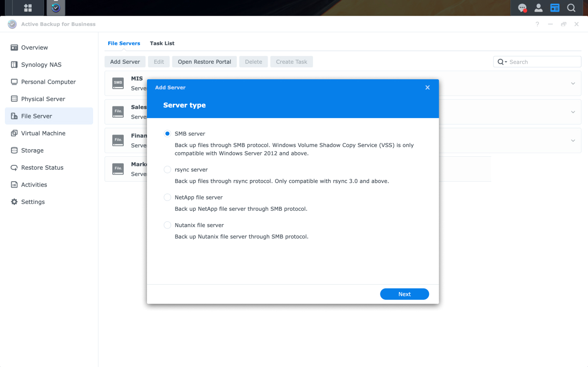This screenshot has height=367, width=588.
Task: Expand the Sales server details
Action: (x=573, y=112)
